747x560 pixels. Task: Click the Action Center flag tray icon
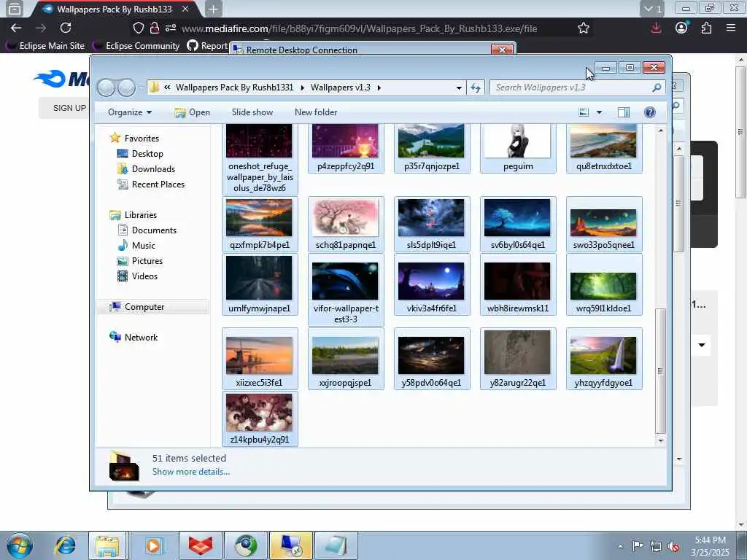click(638, 545)
